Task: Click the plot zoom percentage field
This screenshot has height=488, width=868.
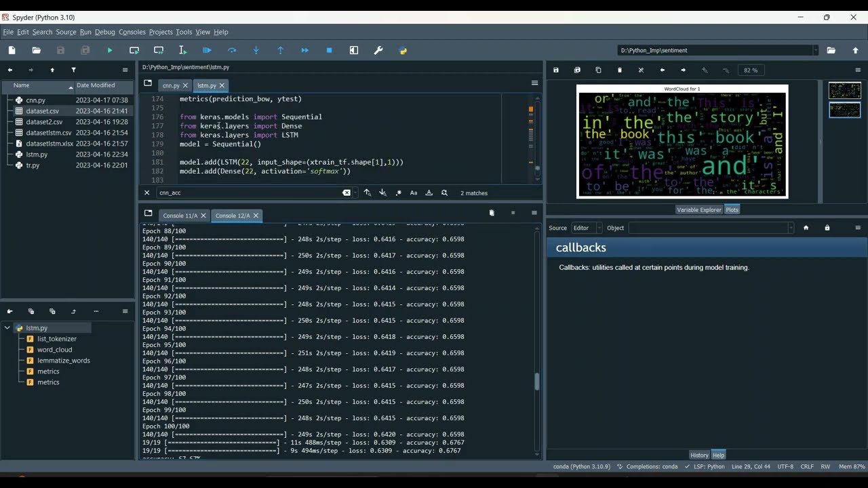Action: pyautogui.click(x=750, y=70)
